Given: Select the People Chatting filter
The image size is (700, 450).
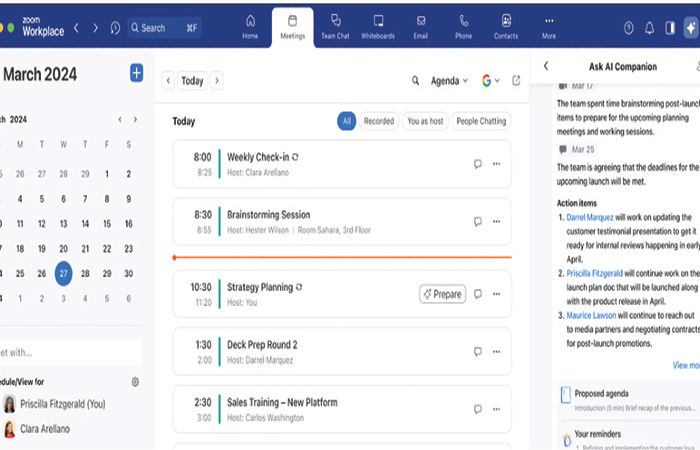Looking at the screenshot, I should point(481,121).
